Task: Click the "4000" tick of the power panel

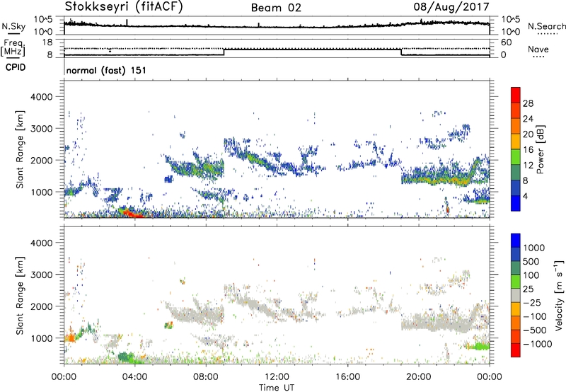Action: tap(41, 97)
